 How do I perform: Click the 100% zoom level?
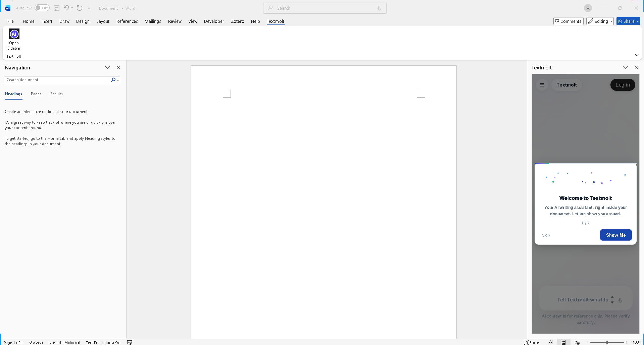click(637, 342)
